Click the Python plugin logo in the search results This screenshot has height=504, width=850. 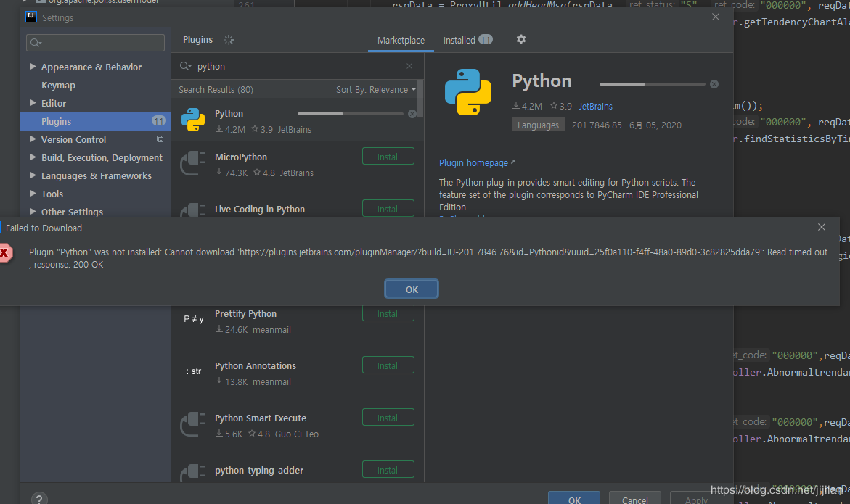pos(192,120)
